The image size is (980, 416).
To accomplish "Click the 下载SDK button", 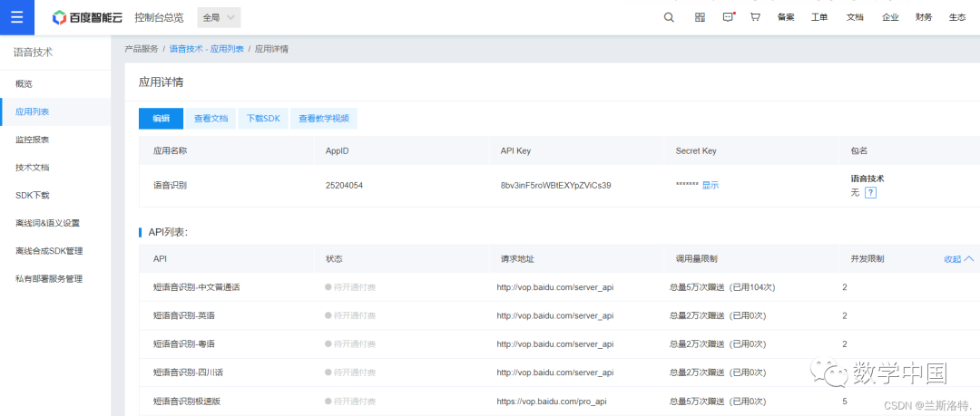I will (x=263, y=119).
